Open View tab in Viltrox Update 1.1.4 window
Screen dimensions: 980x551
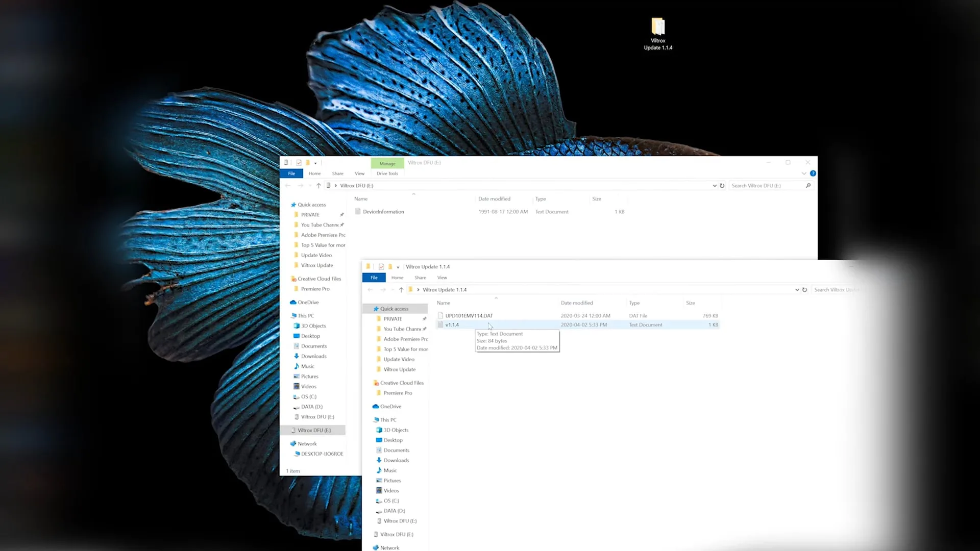point(442,278)
